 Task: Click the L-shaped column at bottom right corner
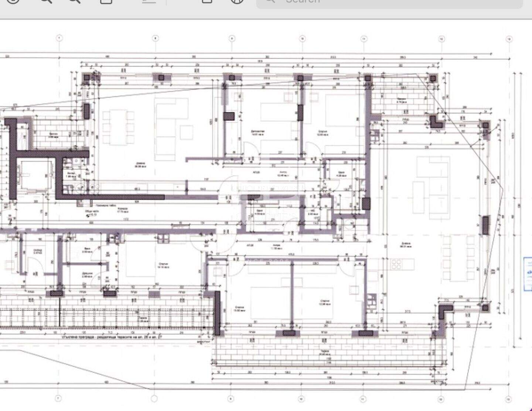pyautogui.click(x=444, y=312)
